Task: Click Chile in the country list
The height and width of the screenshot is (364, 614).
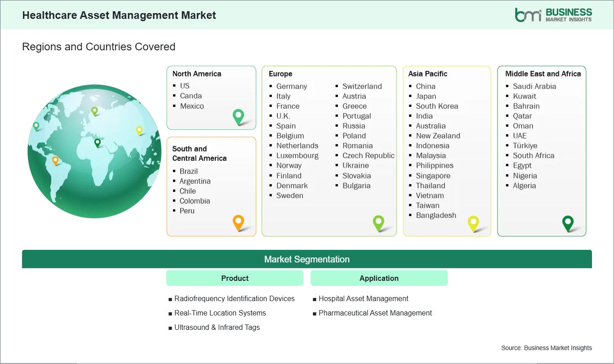Action: pos(188,191)
